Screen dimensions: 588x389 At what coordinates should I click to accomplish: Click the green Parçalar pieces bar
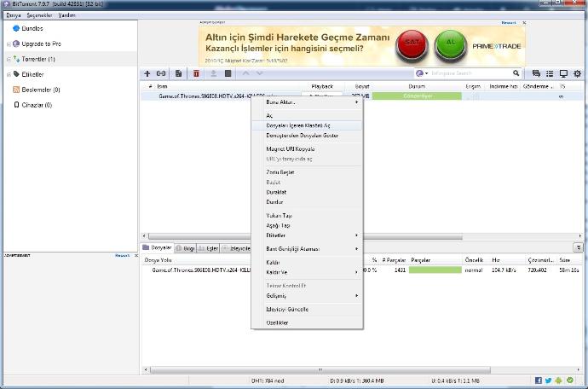(x=435, y=270)
